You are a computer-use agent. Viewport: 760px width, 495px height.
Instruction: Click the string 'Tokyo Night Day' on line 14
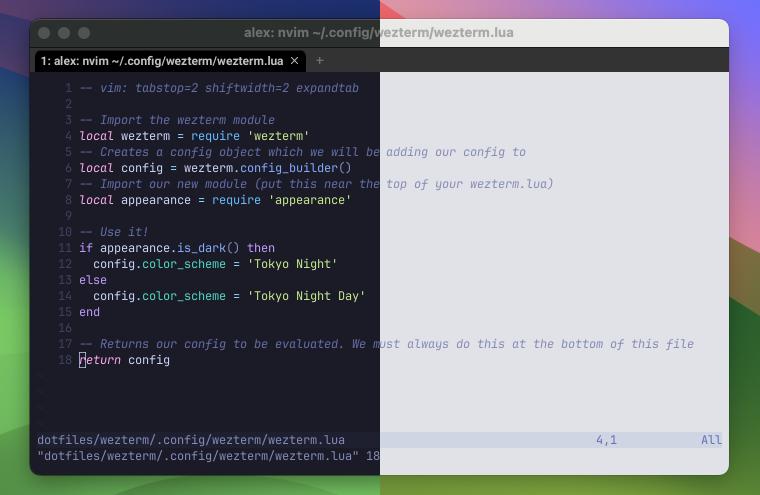coord(306,296)
